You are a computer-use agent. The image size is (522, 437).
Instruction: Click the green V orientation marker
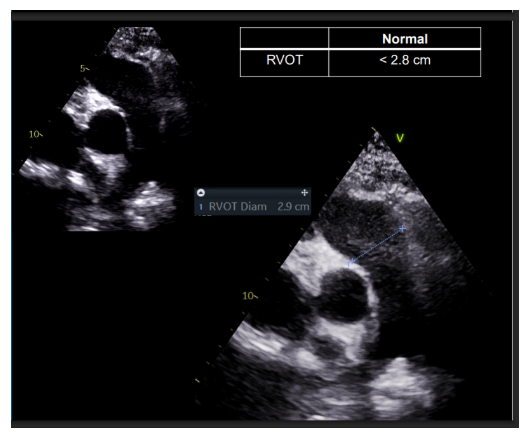[x=400, y=138]
